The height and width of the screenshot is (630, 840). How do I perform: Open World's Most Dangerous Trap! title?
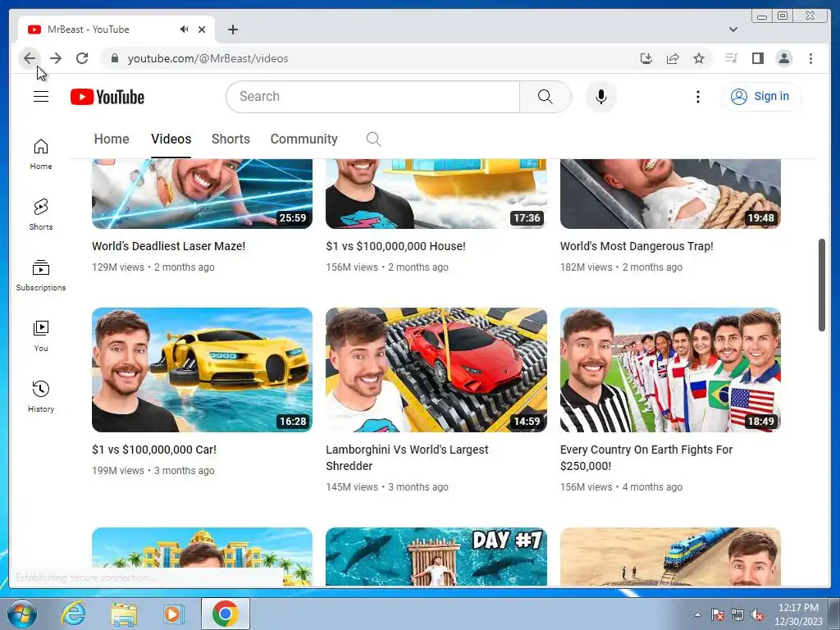point(637,246)
